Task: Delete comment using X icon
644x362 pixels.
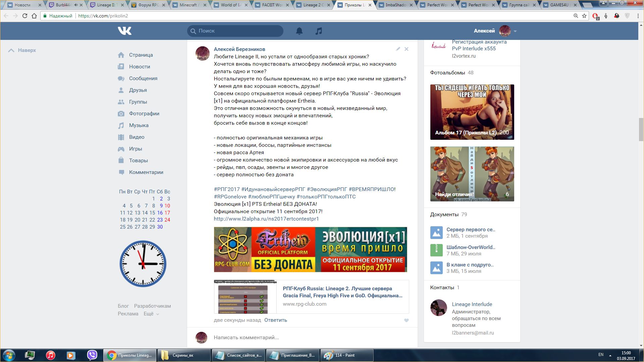Action: point(406,49)
